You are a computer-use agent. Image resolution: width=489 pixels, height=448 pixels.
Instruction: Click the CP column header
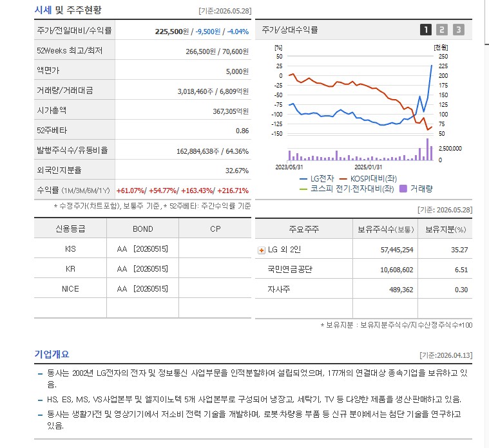pyautogui.click(x=215, y=229)
